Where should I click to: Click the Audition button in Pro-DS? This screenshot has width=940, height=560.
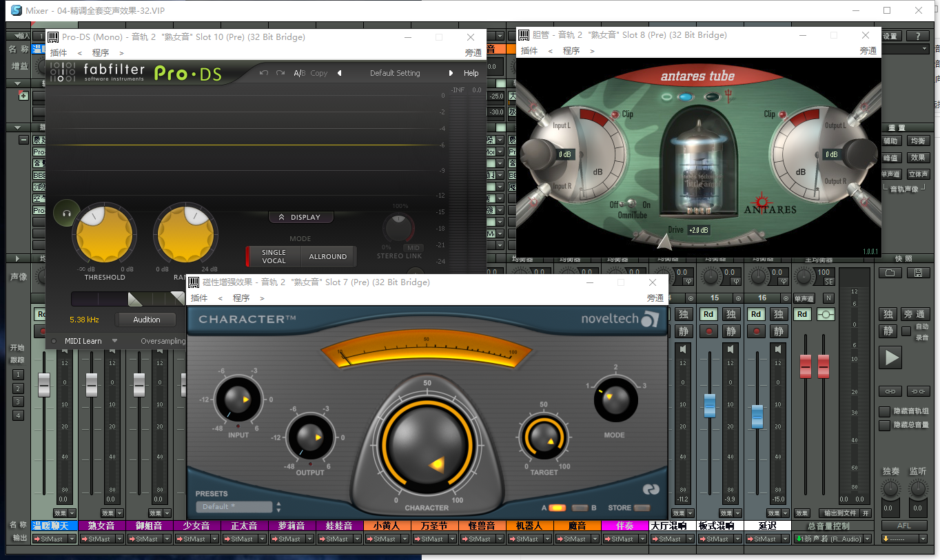(x=146, y=320)
